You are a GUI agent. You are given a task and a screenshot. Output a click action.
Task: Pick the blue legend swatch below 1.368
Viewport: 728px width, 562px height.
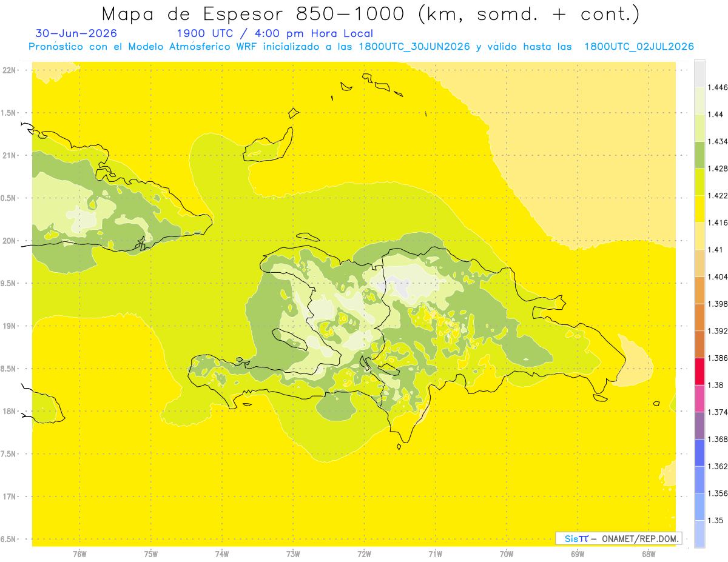[x=699, y=452]
